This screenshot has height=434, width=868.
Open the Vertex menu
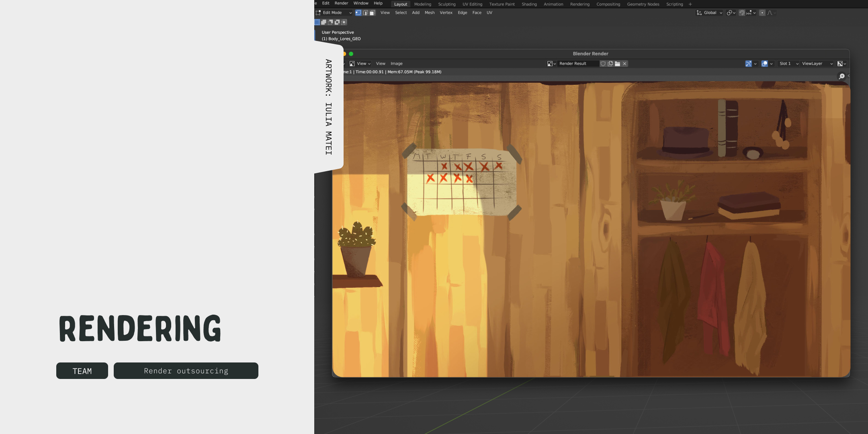point(446,13)
